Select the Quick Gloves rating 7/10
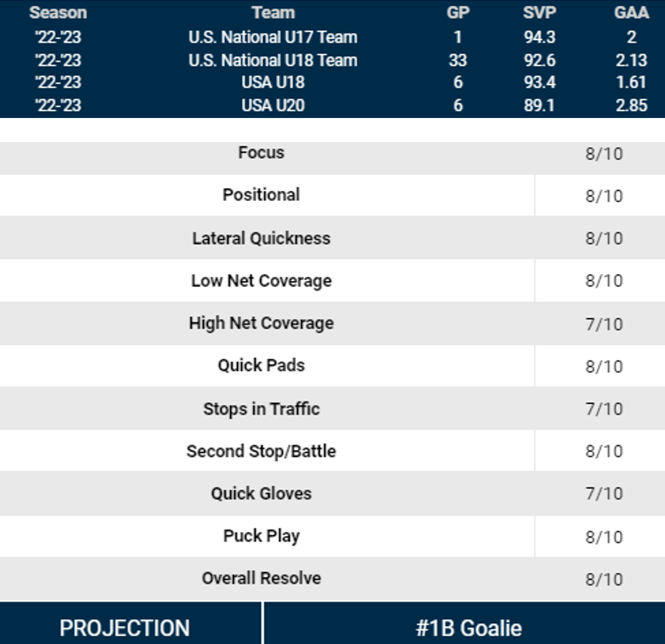665x644 pixels. [x=604, y=494]
